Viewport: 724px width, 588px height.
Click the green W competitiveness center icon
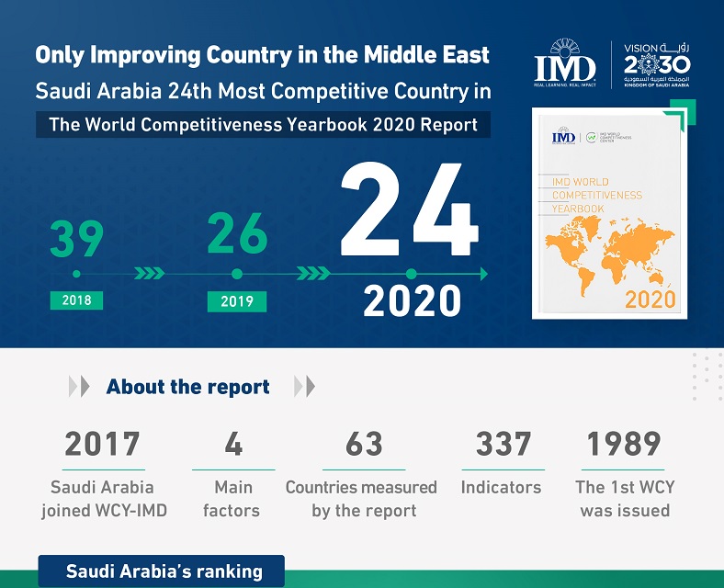point(592,137)
